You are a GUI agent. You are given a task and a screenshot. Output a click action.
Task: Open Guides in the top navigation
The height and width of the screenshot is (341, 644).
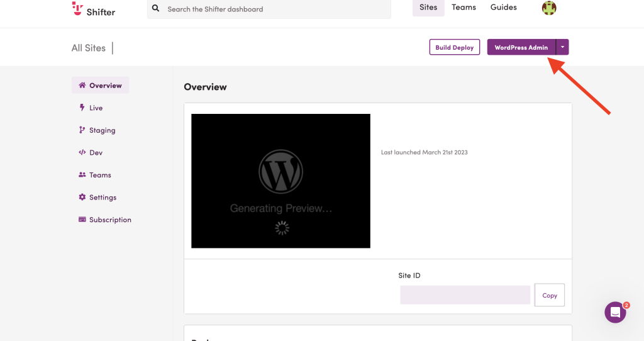click(x=504, y=8)
